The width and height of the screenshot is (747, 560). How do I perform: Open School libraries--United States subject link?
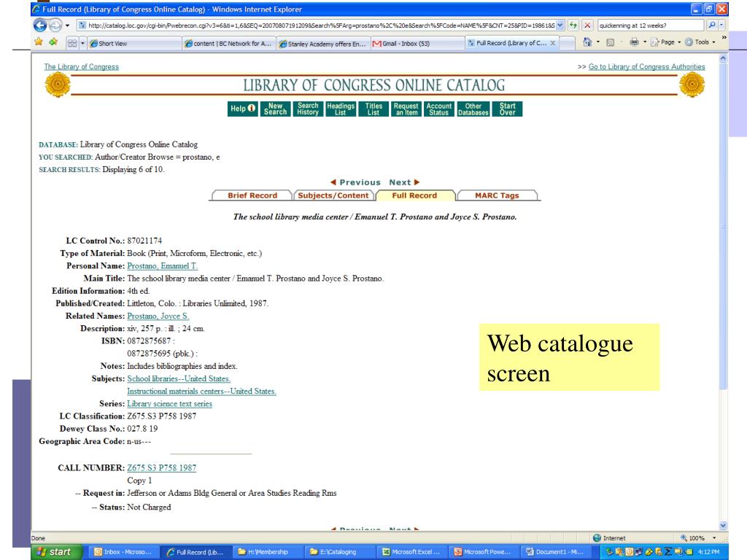click(179, 378)
